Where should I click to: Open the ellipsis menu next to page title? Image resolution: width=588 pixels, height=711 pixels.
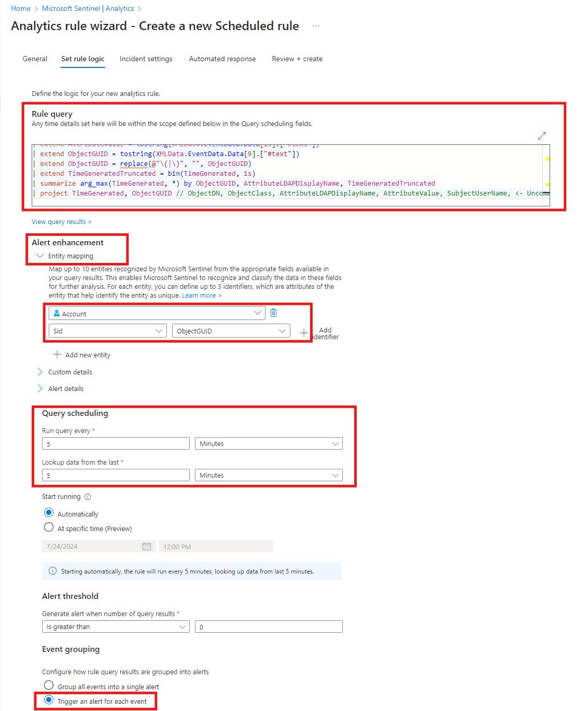(x=316, y=26)
